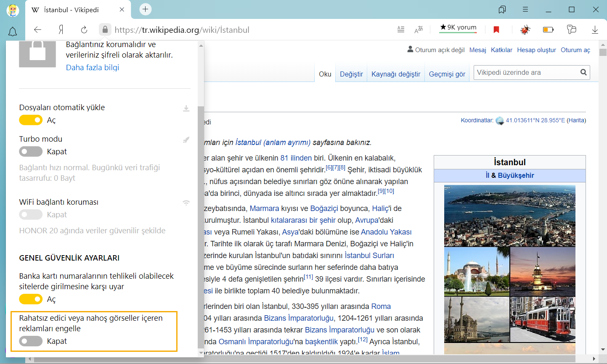This screenshot has width=607, height=364.
Task: Click the globe coordinates icon
Action: point(500,121)
